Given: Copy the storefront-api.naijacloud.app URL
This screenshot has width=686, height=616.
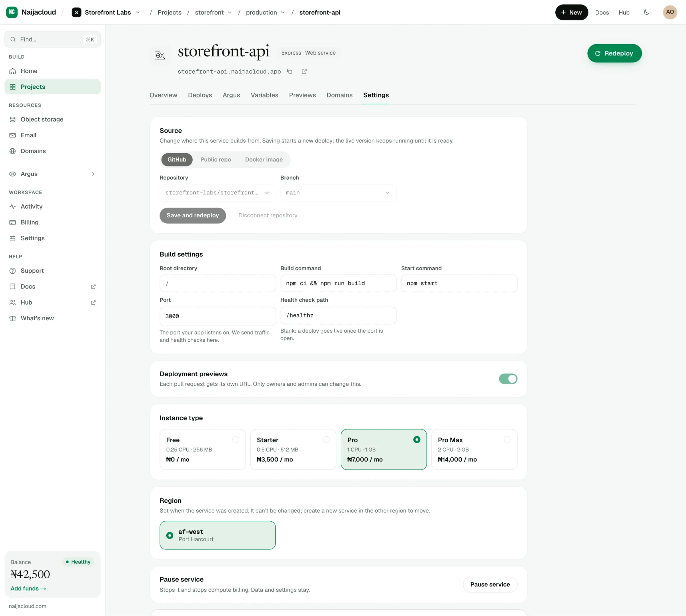Looking at the screenshot, I should click(x=290, y=71).
